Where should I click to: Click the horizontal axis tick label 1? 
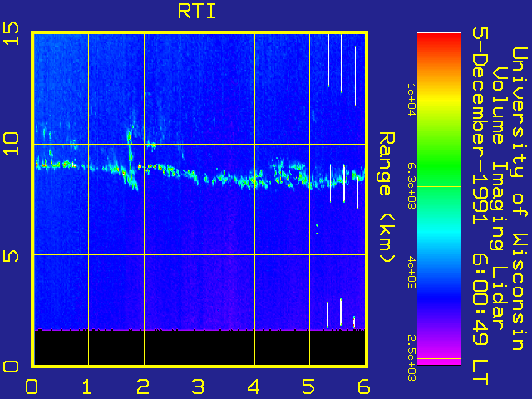(x=87, y=386)
